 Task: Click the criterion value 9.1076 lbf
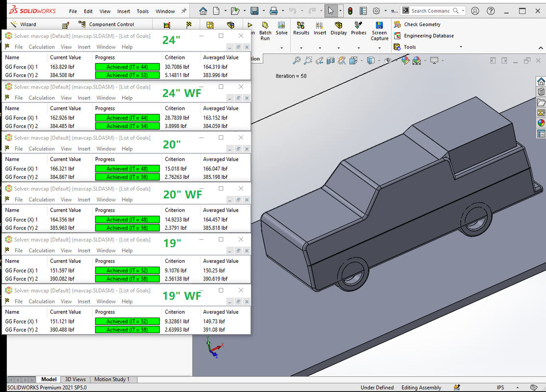pos(176,270)
